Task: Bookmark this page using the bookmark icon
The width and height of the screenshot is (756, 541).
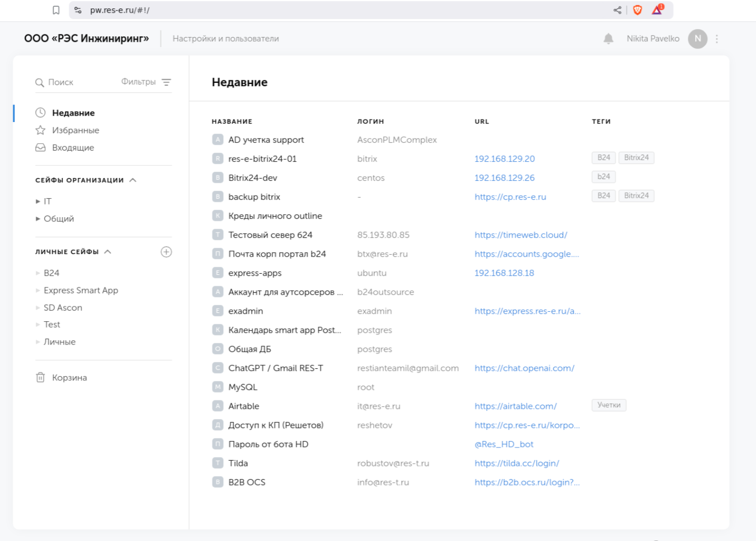Action: pos(56,10)
